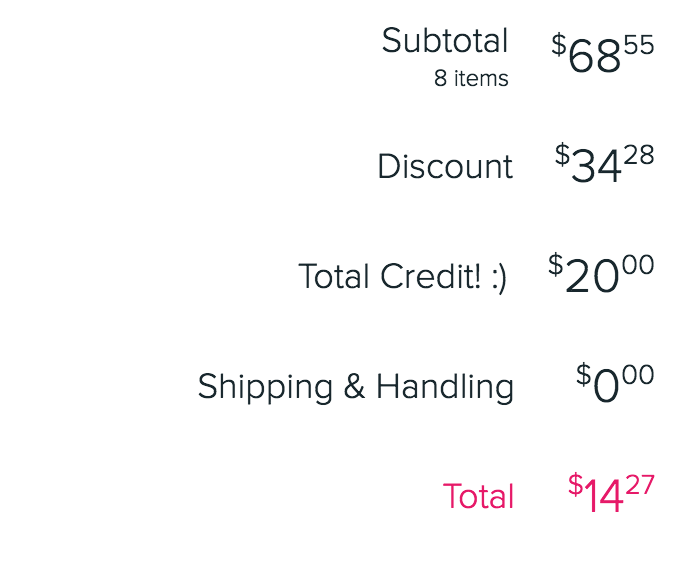The width and height of the screenshot is (692, 572).
Task: Click the superscript 28 cents in discount
Action: [x=639, y=155]
